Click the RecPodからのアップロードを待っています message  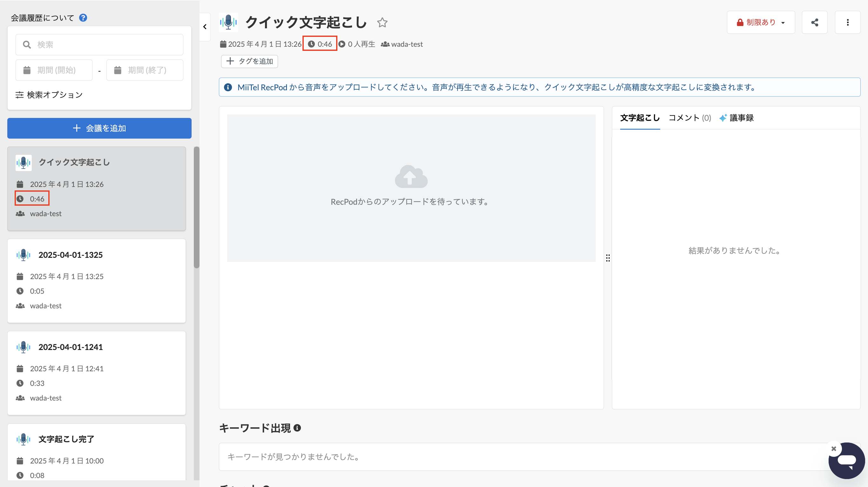pyautogui.click(x=411, y=202)
